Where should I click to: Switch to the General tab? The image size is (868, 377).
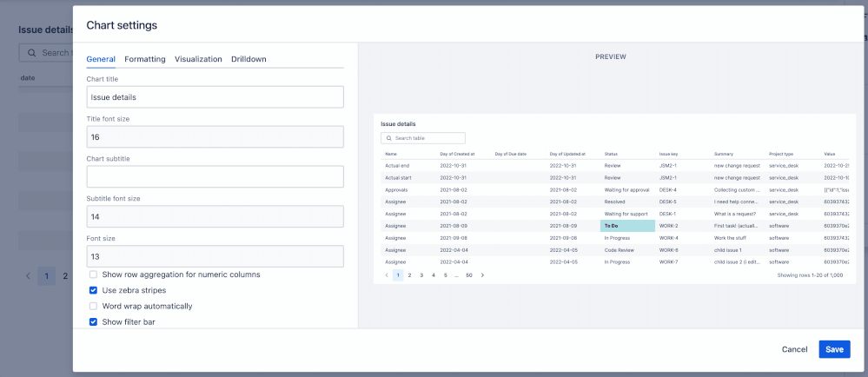[x=101, y=59]
